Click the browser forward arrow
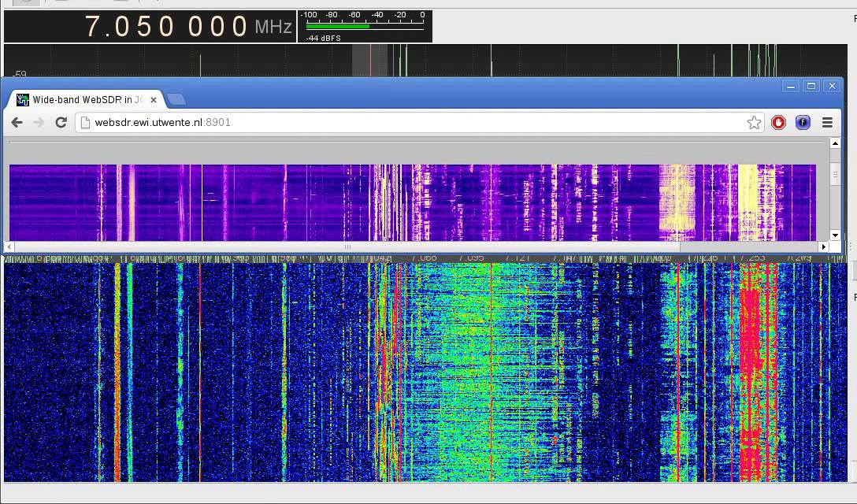This screenshot has width=857, height=504. click(39, 122)
